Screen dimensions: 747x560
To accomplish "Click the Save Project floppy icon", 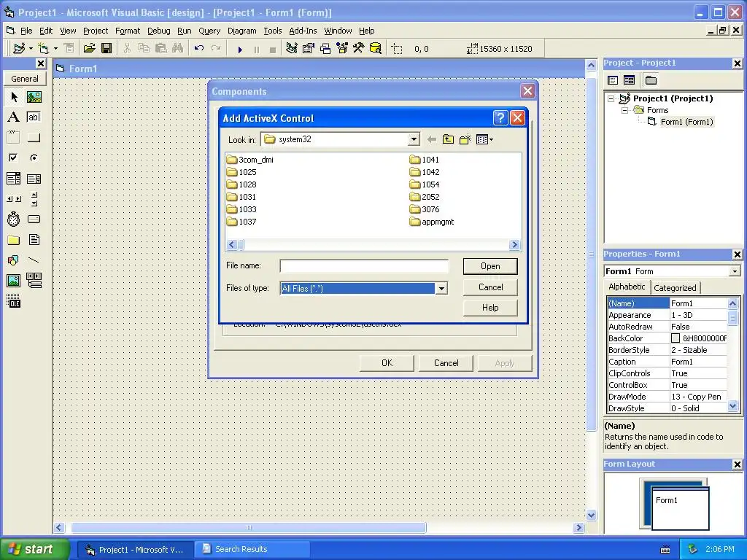I will pyautogui.click(x=107, y=49).
